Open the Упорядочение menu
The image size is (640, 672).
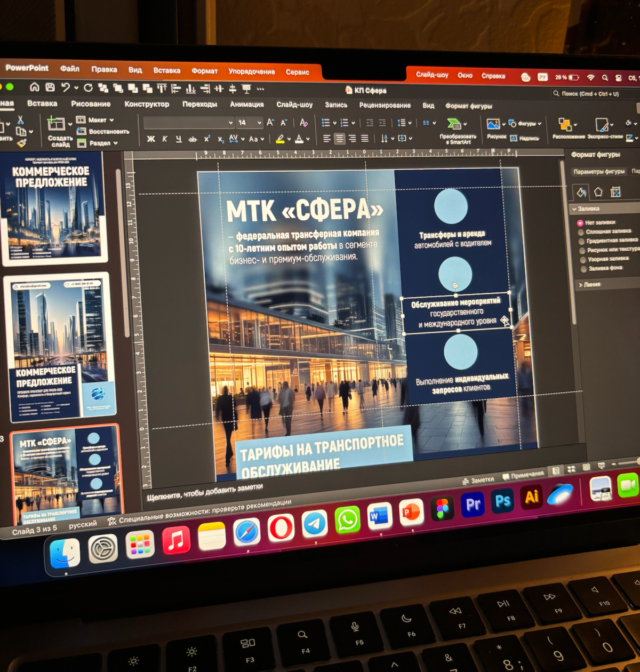coord(252,71)
